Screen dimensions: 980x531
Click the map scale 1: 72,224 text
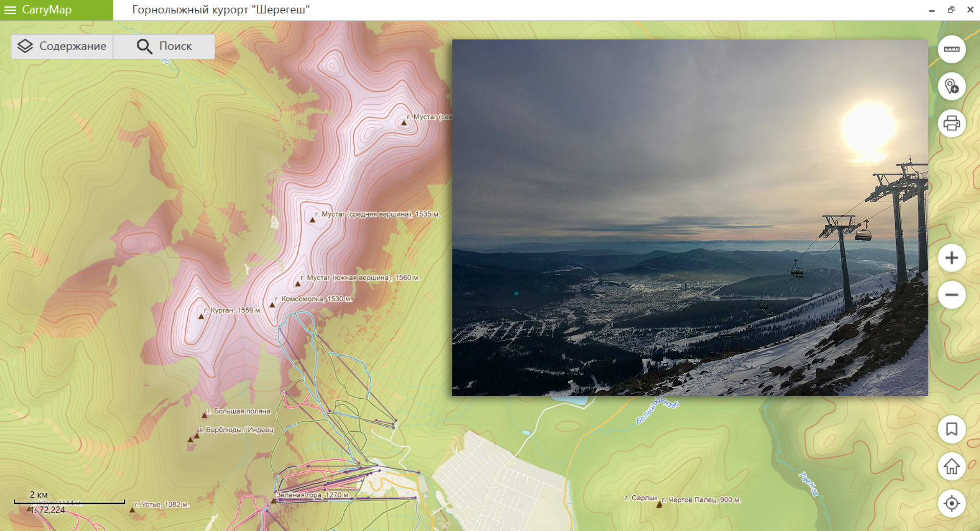tap(48, 510)
